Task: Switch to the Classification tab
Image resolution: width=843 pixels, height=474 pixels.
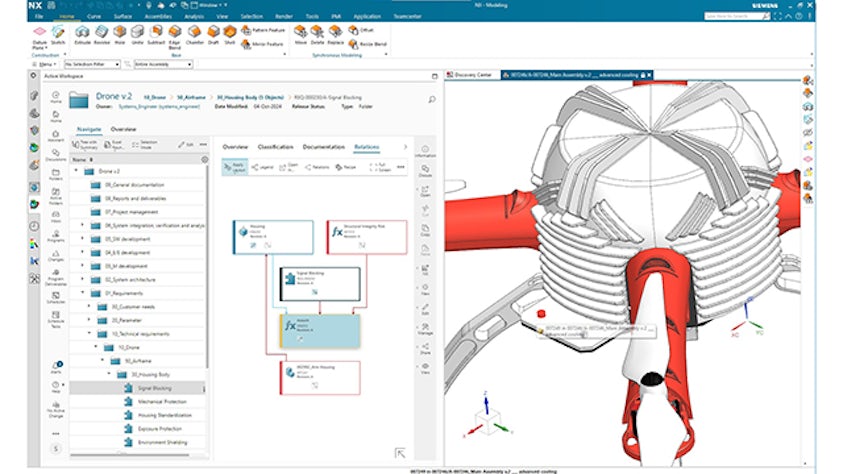Action: click(x=275, y=147)
